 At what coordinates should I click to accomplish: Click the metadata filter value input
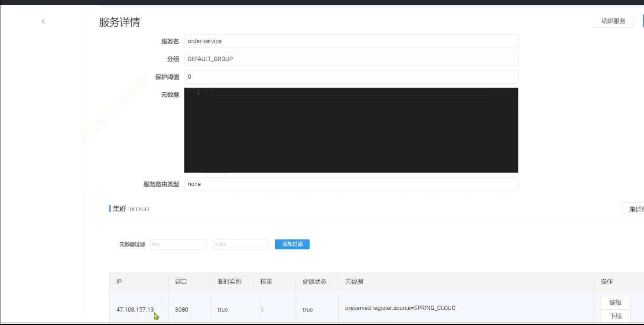[x=240, y=244]
